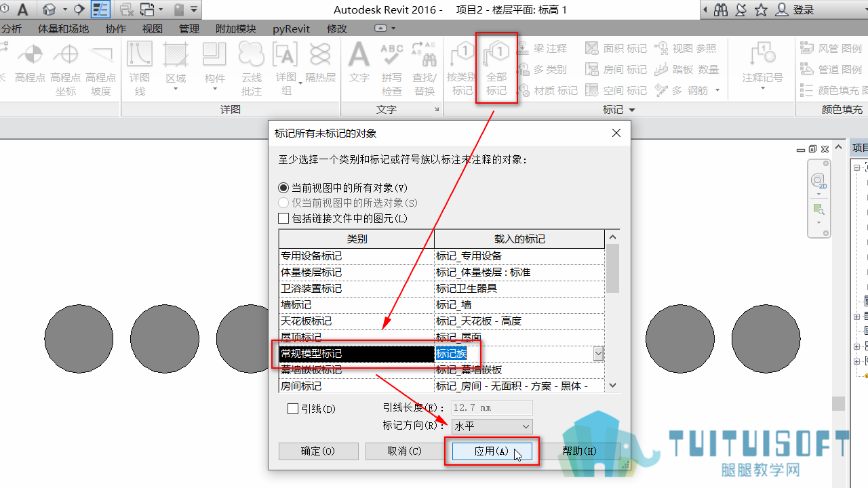The width and height of the screenshot is (868, 488).
Task: Toggle Thin Lines in the quick access toolbar
Action: coord(100,9)
